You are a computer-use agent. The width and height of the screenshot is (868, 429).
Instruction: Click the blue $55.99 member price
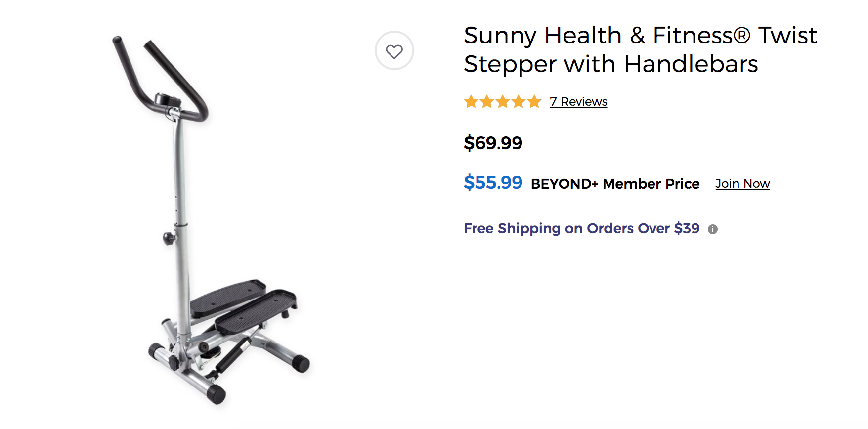pyautogui.click(x=493, y=183)
